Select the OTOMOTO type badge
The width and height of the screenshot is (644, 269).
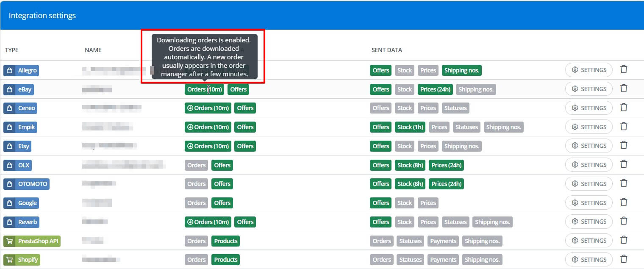click(x=26, y=184)
